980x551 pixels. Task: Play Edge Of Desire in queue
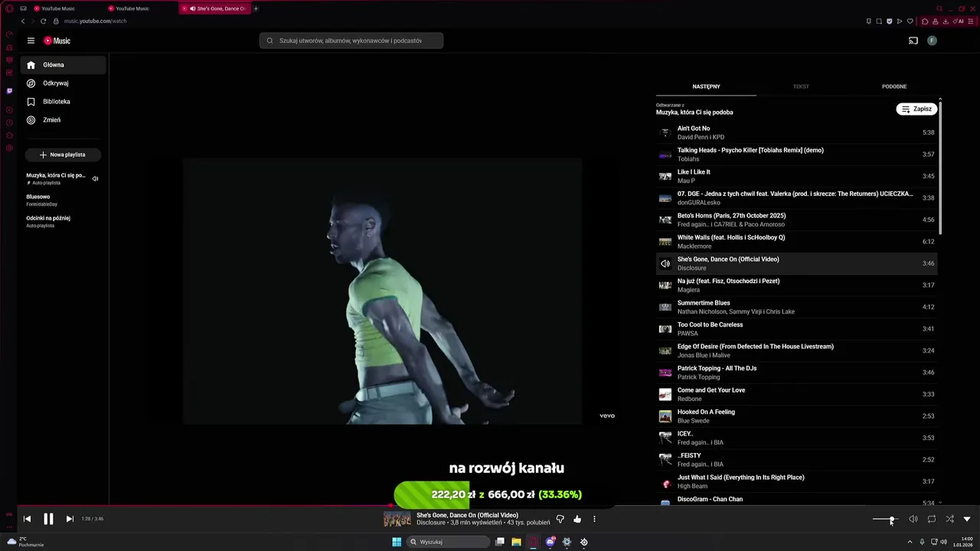click(796, 350)
